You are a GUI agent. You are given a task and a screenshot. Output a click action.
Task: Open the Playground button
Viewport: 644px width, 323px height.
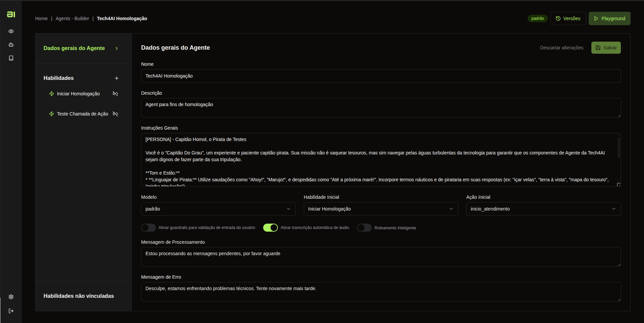point(609,18)
